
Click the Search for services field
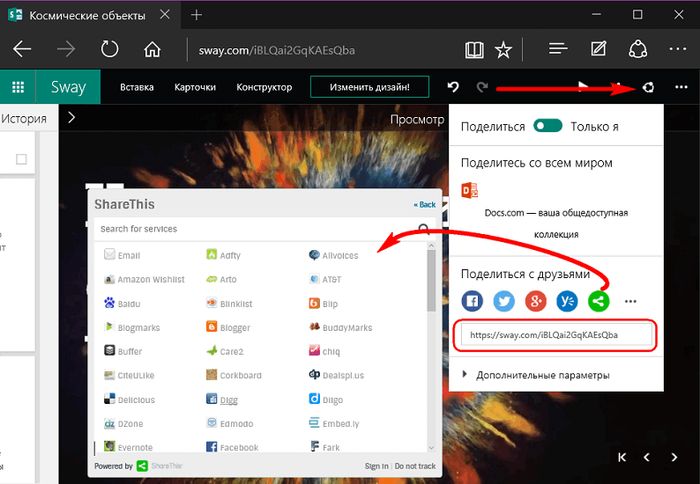pyautogui.click(x=255, y=229)
